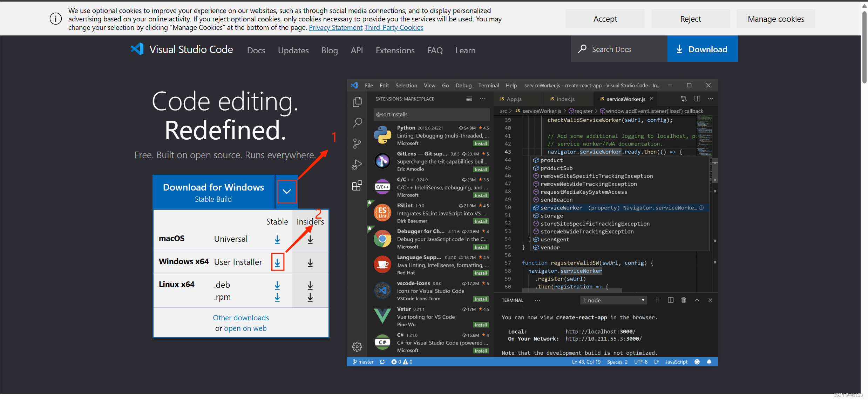Download Windows x64 stable user installer

277,262
